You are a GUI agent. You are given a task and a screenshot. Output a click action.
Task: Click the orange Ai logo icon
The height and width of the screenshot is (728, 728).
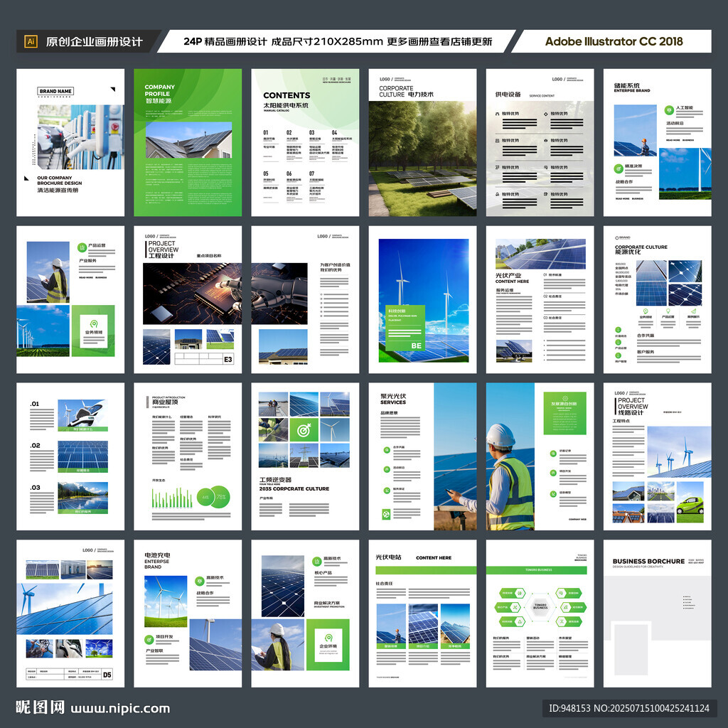31,41
